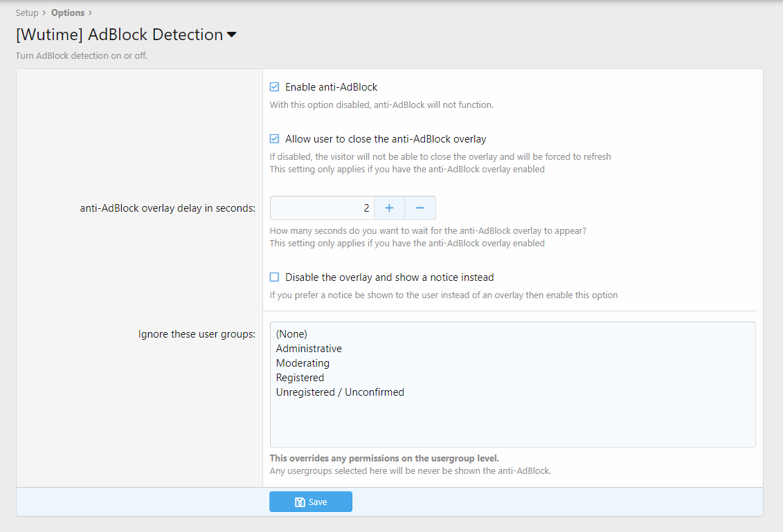Screen dimensions: 783x532
Task: Open the Setup breadcrumb link
Action: point(26,13)
